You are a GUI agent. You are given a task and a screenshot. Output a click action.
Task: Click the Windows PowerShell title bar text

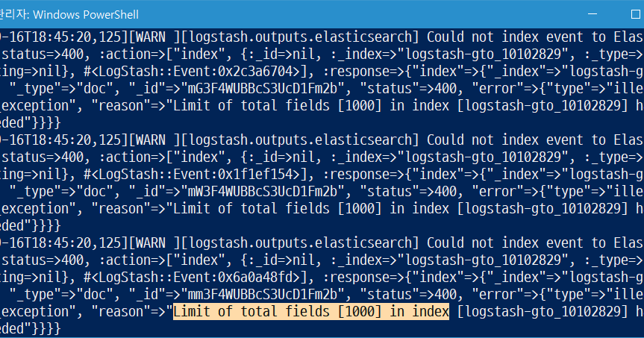pos(85,15)
